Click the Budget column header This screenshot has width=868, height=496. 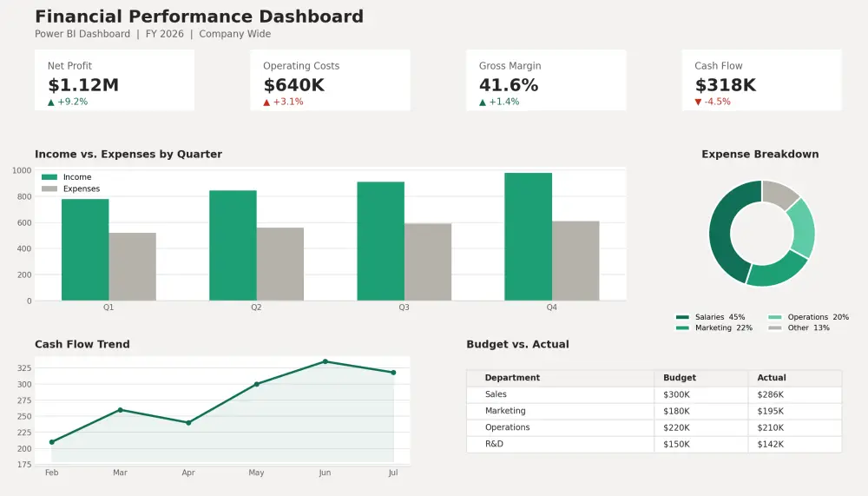click(x=701, y=378)
